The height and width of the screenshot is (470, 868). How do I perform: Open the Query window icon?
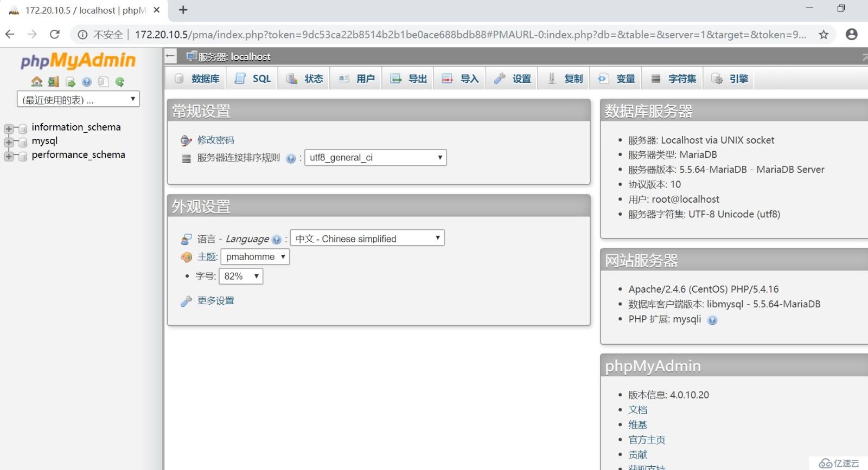pos(70,82)
